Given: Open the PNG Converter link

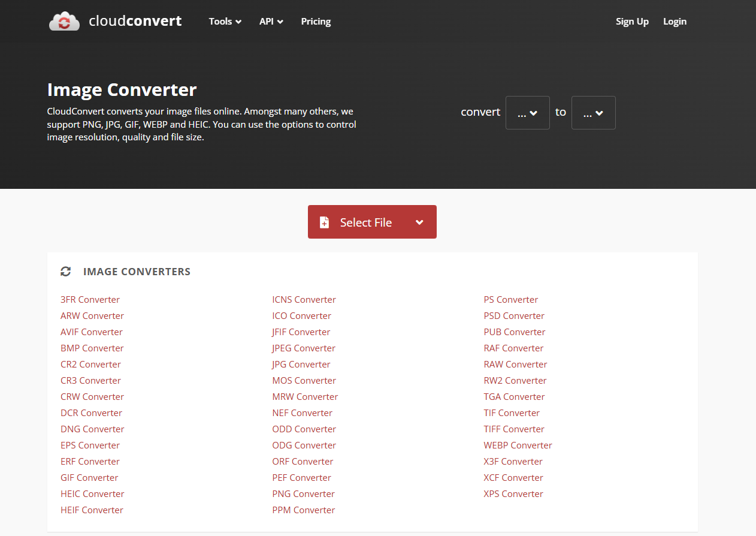Looking at the screenshot, I should tap(303, 493).
